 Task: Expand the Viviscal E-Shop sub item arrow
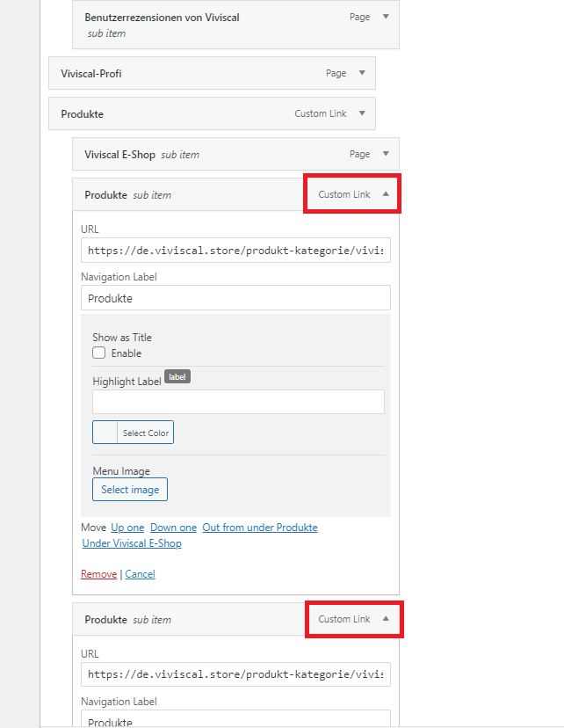tap(385, 154)
